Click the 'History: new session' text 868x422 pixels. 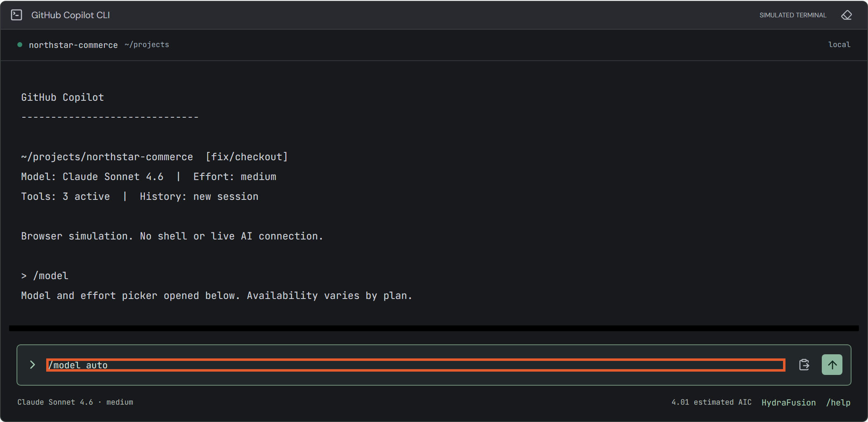coord(199,197)
